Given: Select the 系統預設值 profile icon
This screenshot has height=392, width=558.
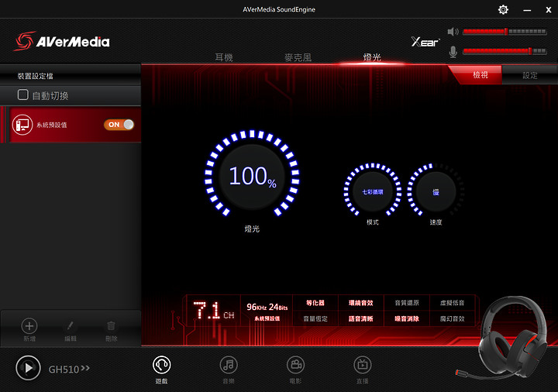Looking at the screenshot, I should tap(22, 125).
